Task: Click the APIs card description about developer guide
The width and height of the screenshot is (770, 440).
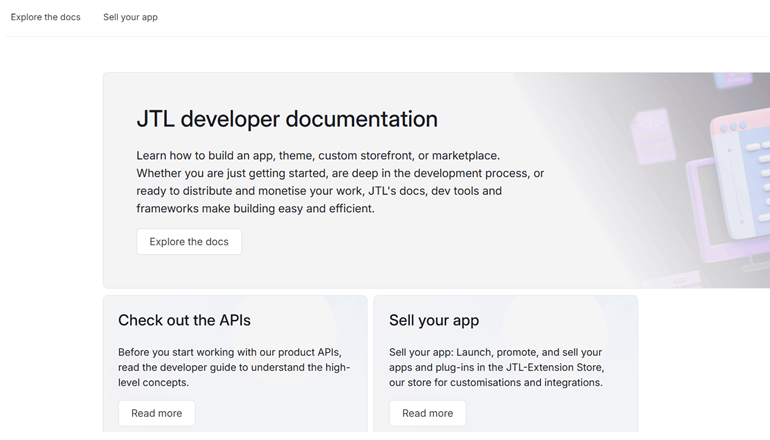Action: tap(233, 367)
